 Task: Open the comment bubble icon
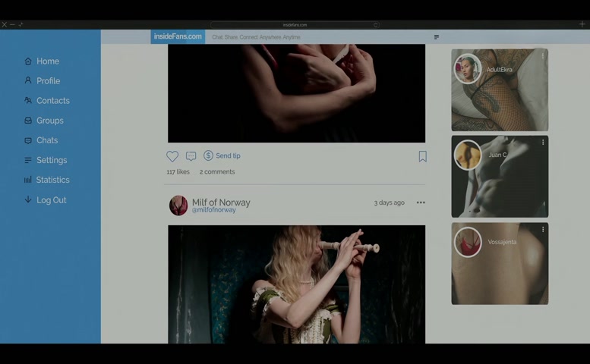pyautogui.click(x=191, y=156)
